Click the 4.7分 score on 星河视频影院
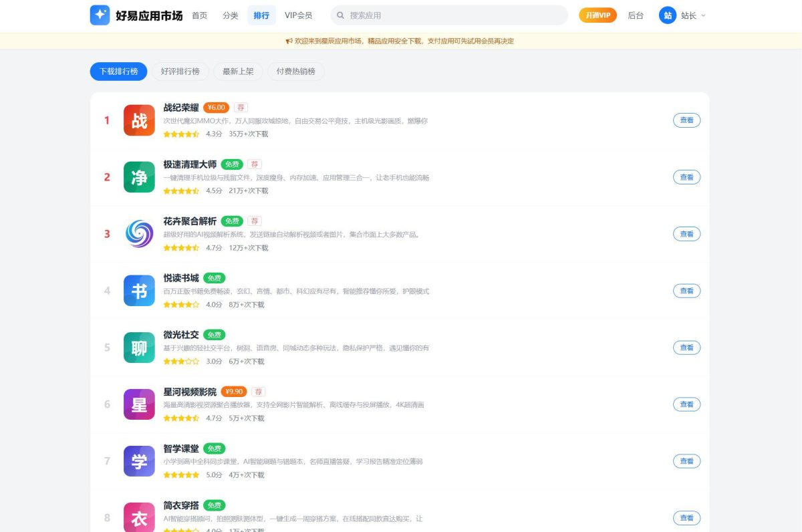This screenshot has height=532, width=802. [214, 418]
